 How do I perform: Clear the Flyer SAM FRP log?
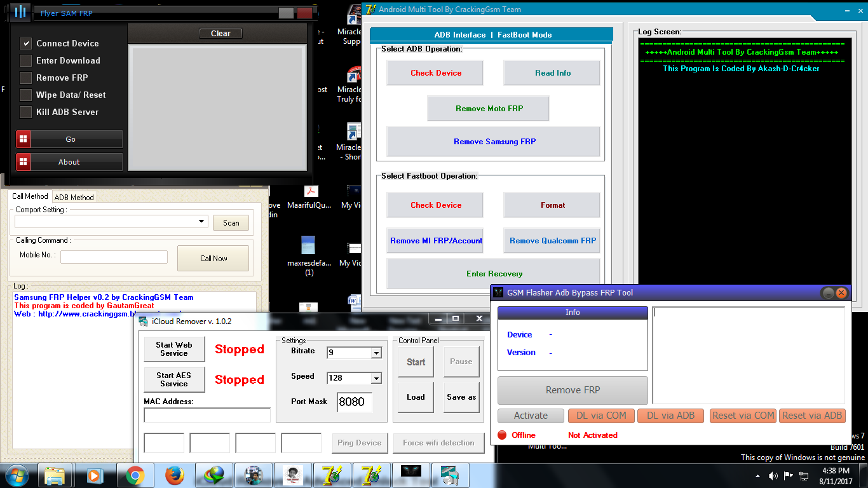click(220, 34)
